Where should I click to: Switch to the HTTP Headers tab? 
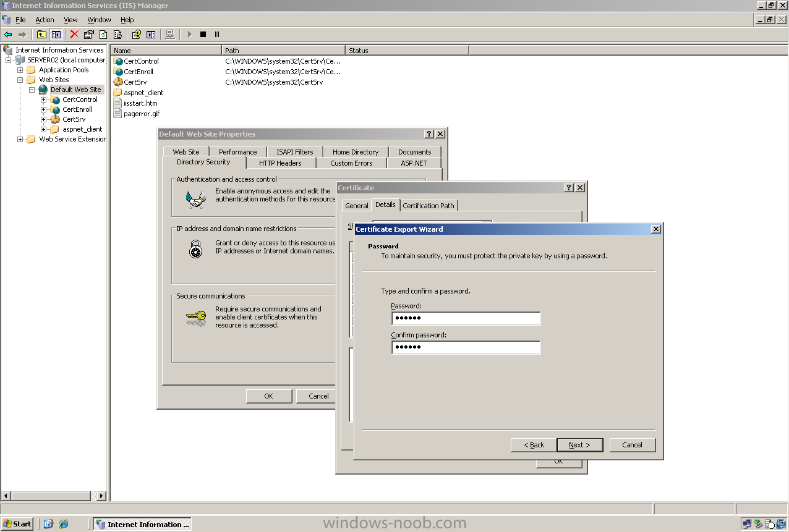point(280,163)
